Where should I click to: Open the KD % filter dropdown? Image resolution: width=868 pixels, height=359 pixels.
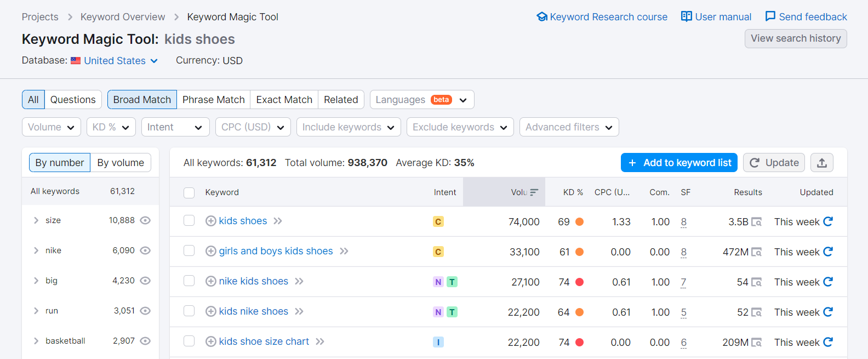(x=111, y=127)
